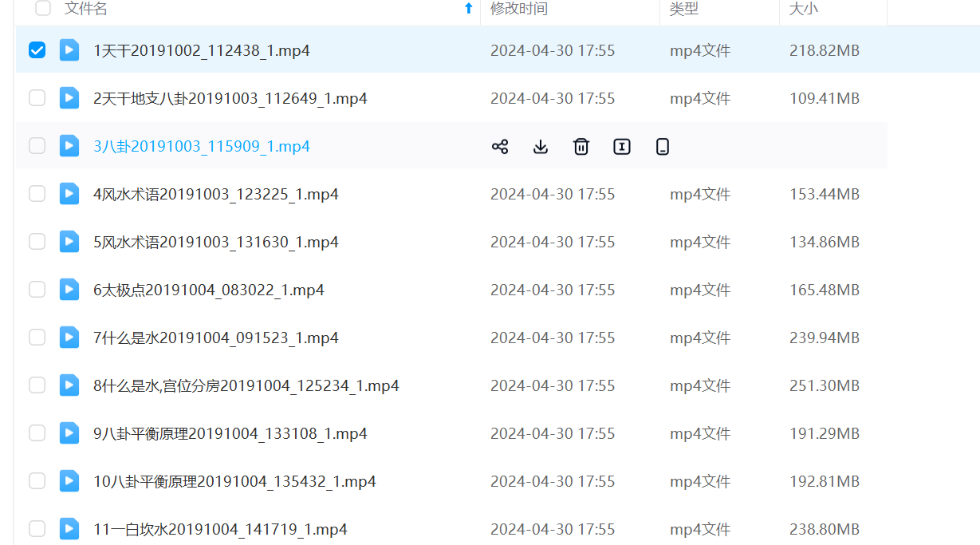Click the mobile phone icon in the 3八卦 row
The height and width of the screenshot is (545, 980).
(x=663, y=146)
